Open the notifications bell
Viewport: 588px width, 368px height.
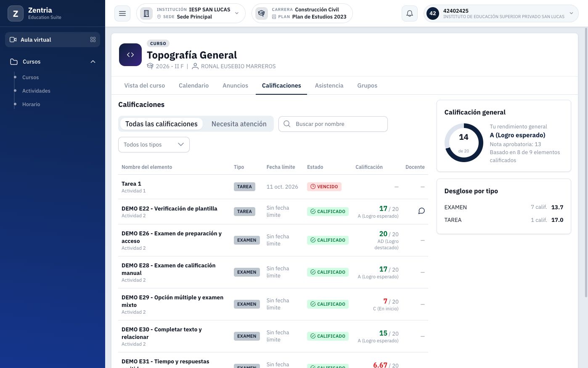pyautogui.click(x=410, y=13)
